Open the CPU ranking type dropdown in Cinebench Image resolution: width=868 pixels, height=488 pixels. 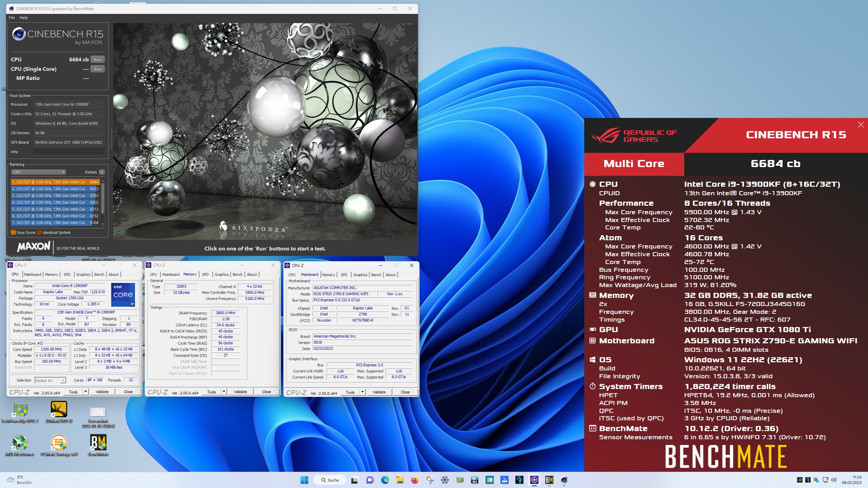pyautogui.click(x=38, y=172)
